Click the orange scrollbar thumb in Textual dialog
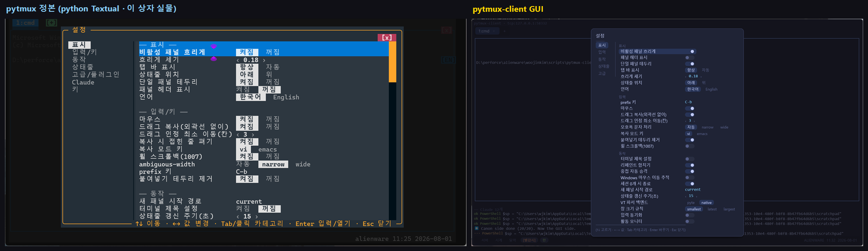The height and width of the screenshot is (251, 868). 392,62
